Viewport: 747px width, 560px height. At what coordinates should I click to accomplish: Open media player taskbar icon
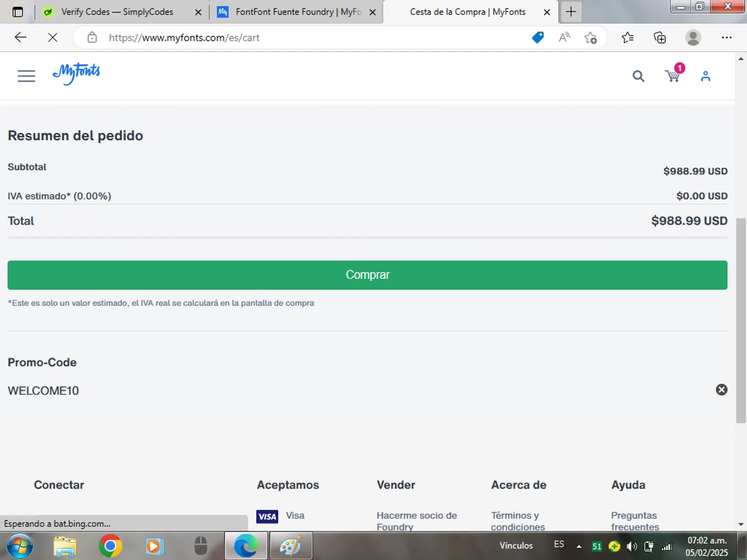click(154, 546)
